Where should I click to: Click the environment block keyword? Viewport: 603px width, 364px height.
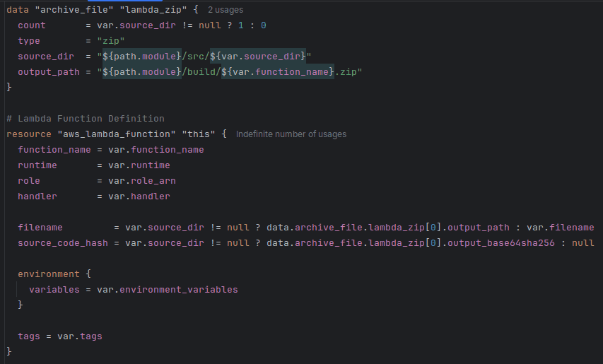(49, 274)
